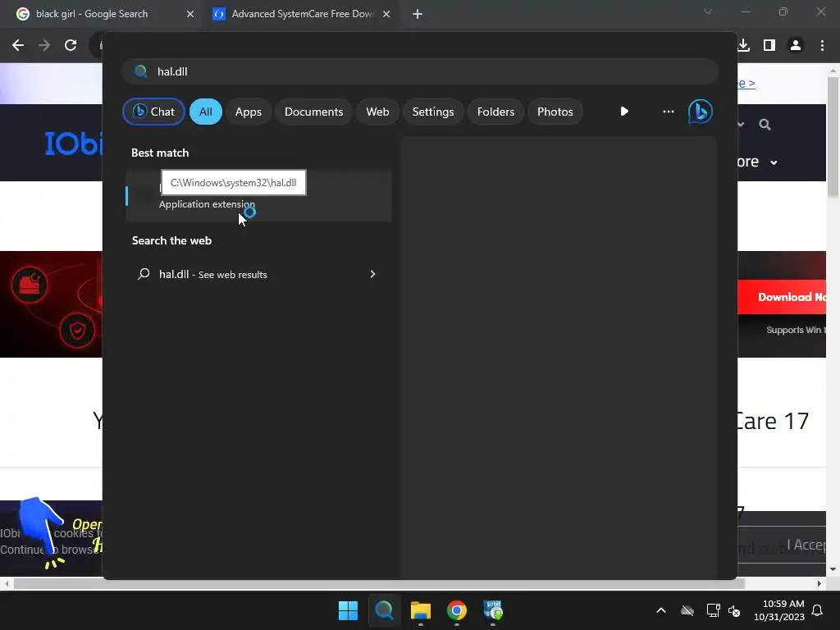The width and height of the screenshot is (840, 630).
Task: Click the horizontal scroll right arrow
Action: click(819, 583)
